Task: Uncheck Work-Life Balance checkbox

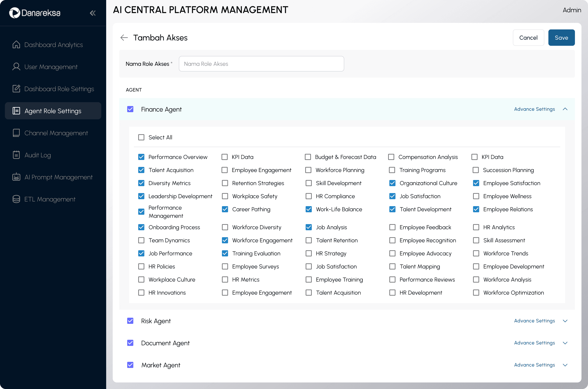Action: point(309,209)
